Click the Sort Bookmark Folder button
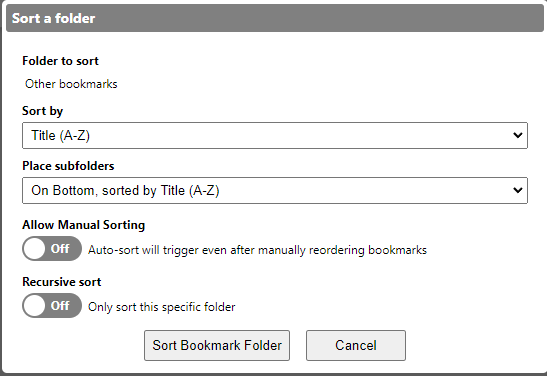Viewport: 547px width, 376px height. click(x=217, y=345)
